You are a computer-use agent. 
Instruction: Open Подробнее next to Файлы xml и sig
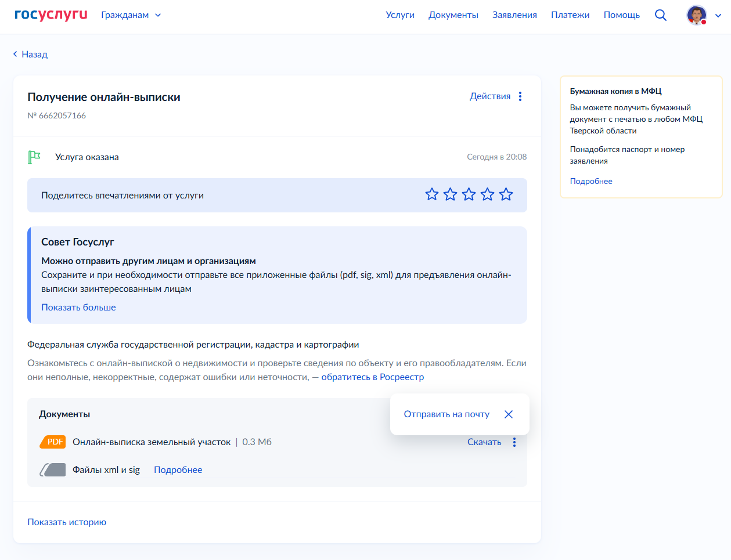(178, 470)
